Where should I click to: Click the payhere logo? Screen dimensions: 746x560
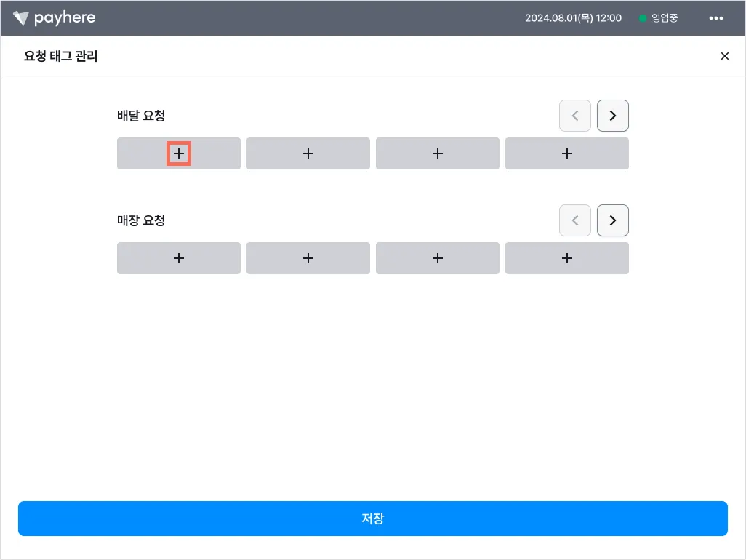(54, 17)
